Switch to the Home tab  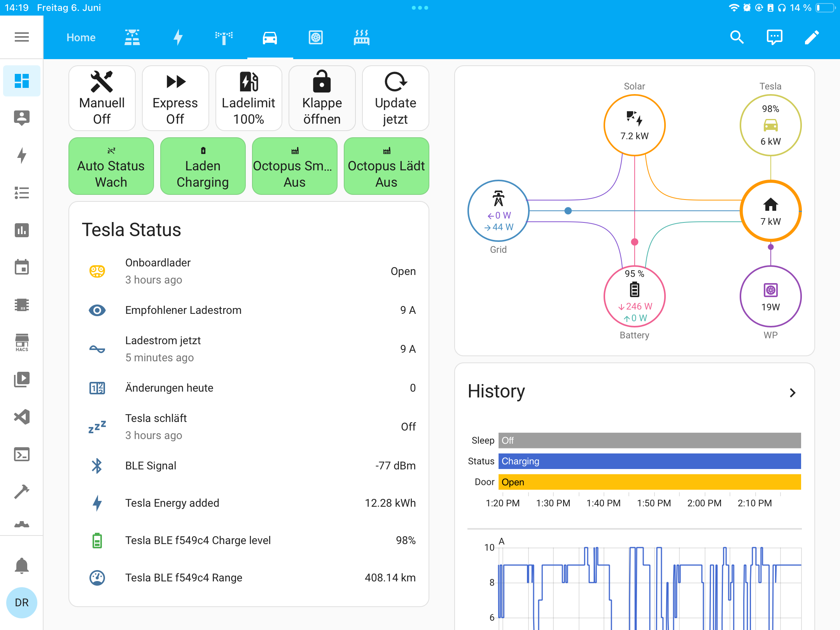click(x=81, y=37)
